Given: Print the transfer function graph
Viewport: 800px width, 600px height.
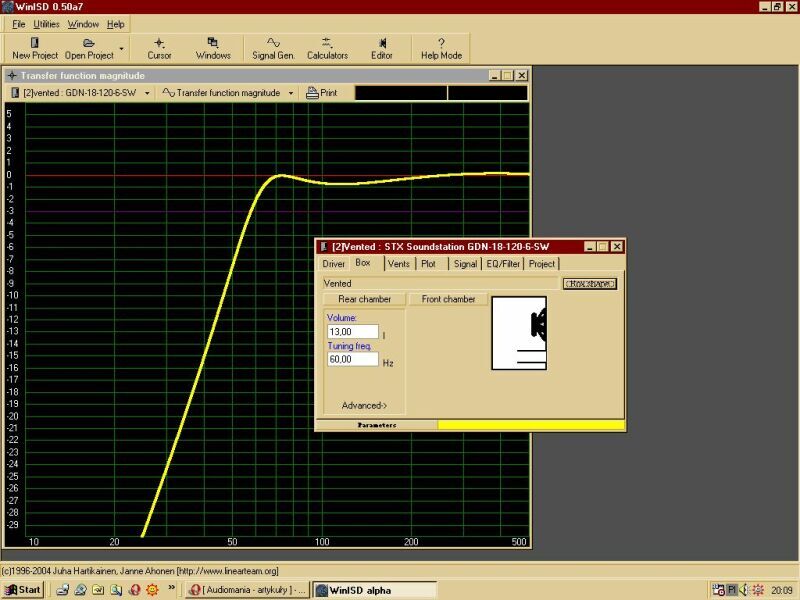Looking at the screenshot, I should click(322, 93).
